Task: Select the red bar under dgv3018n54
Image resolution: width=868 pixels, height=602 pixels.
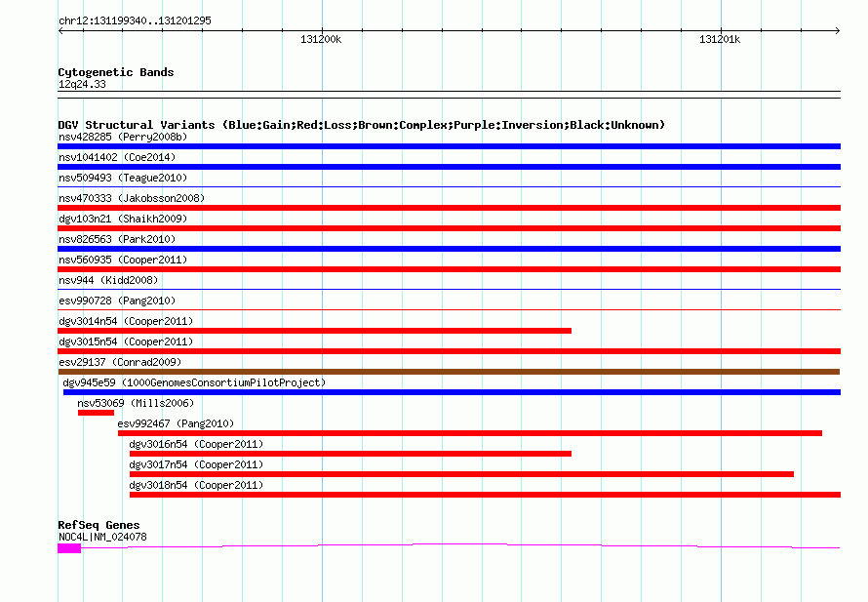Action: point(485,495)
